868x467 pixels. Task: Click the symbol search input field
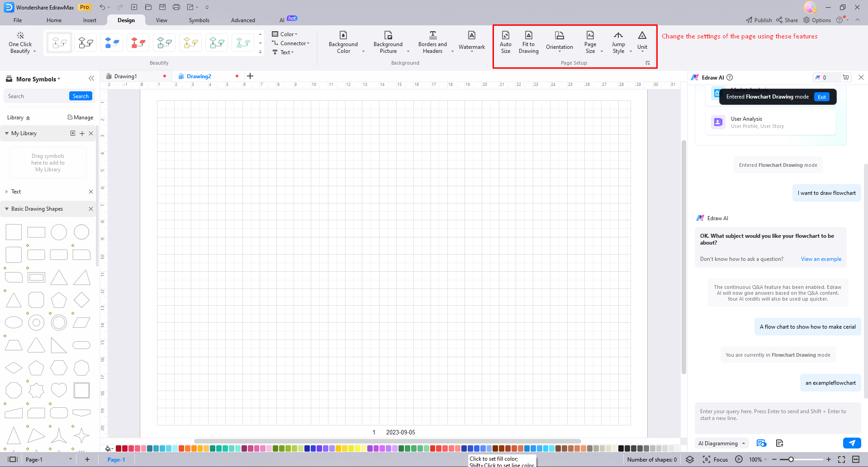coord(36,96)
